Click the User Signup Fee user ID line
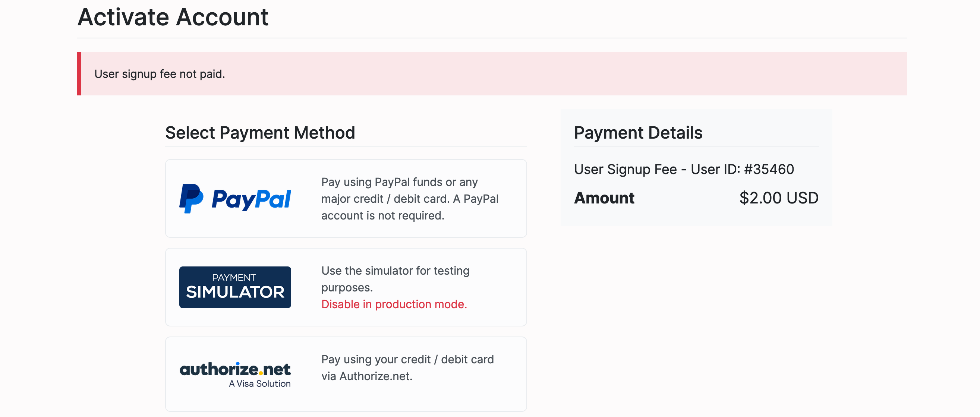980x417 pixels. click(684, 169)
